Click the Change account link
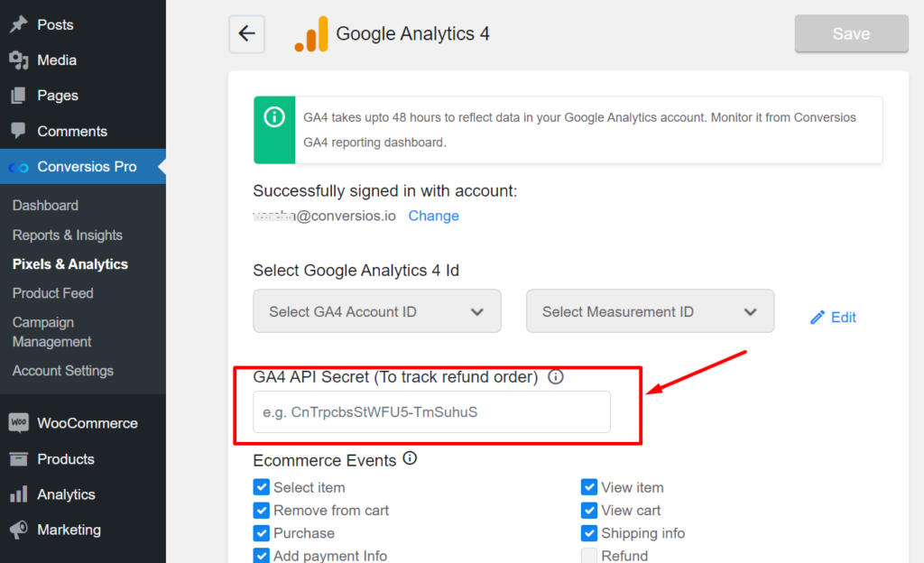Screen dimensions: 924x563 (x=434, y=216)
